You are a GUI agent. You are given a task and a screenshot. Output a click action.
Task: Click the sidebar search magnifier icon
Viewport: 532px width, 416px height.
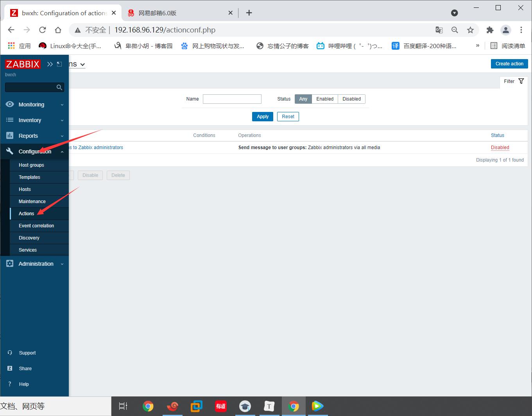59,87
